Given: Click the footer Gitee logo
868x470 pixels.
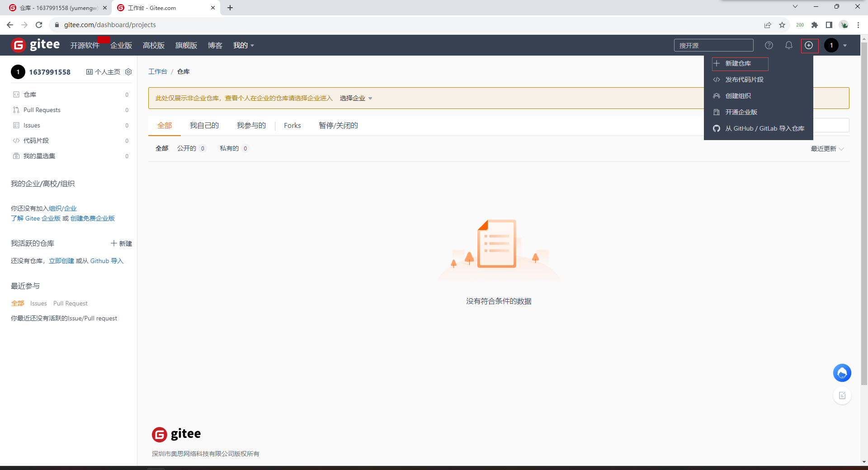Looking at the screenshot, I should 176,434.
